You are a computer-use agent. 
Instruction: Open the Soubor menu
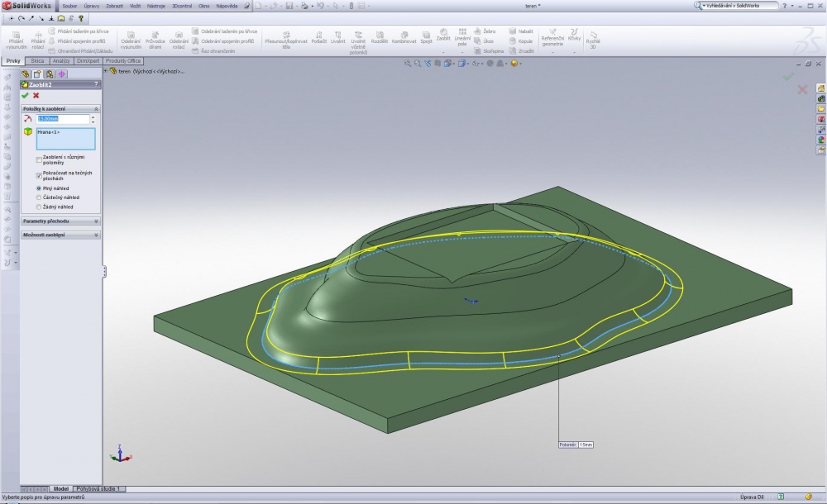(69, 6)
